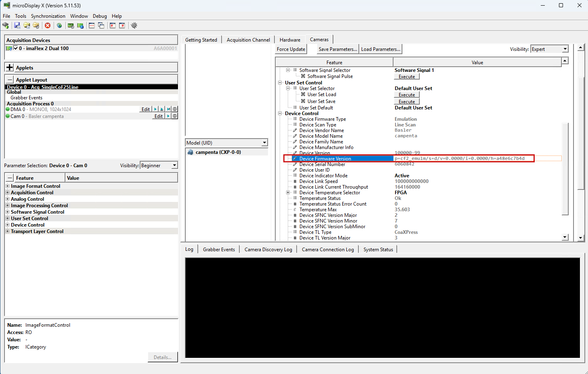Switch to the Hardware tab

click(290, 40)
